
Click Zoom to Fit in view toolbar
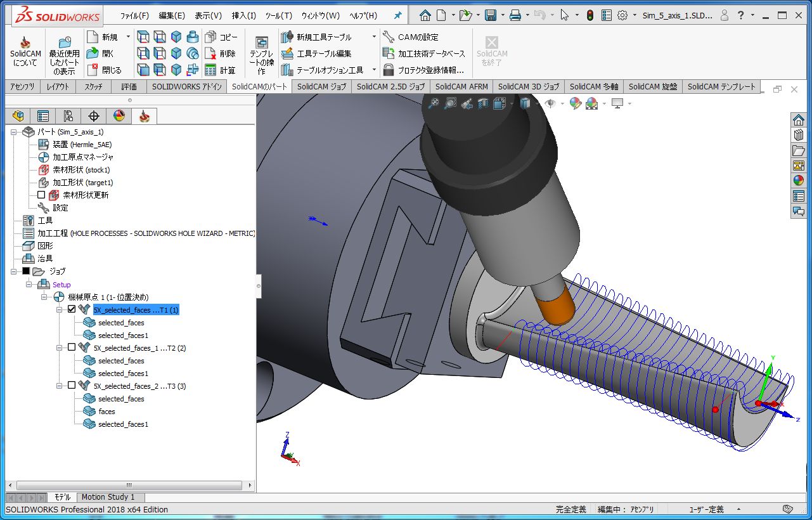point(434,103)
